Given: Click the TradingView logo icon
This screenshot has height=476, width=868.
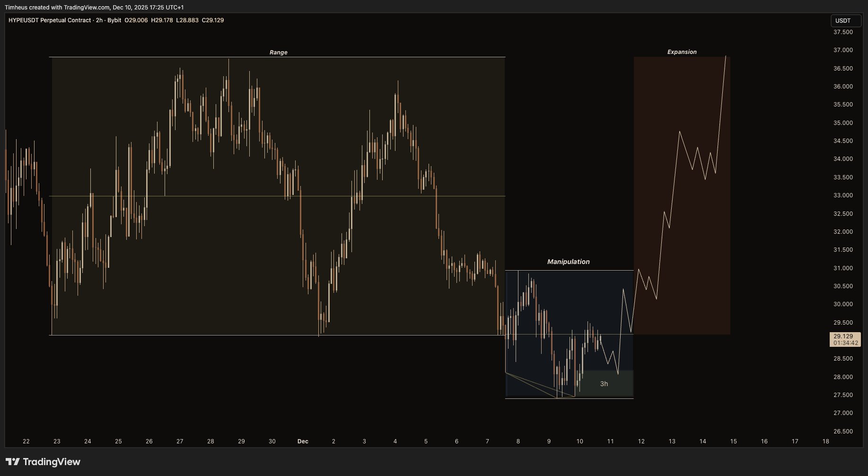Looking at the screenshot, I should point(13,462).
